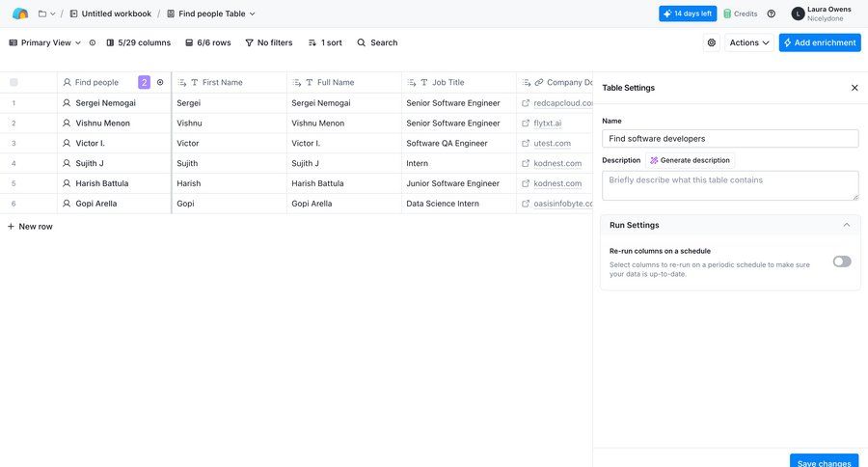Open table settings gear icon
The image size is (868, 467).
pos(712,42)
